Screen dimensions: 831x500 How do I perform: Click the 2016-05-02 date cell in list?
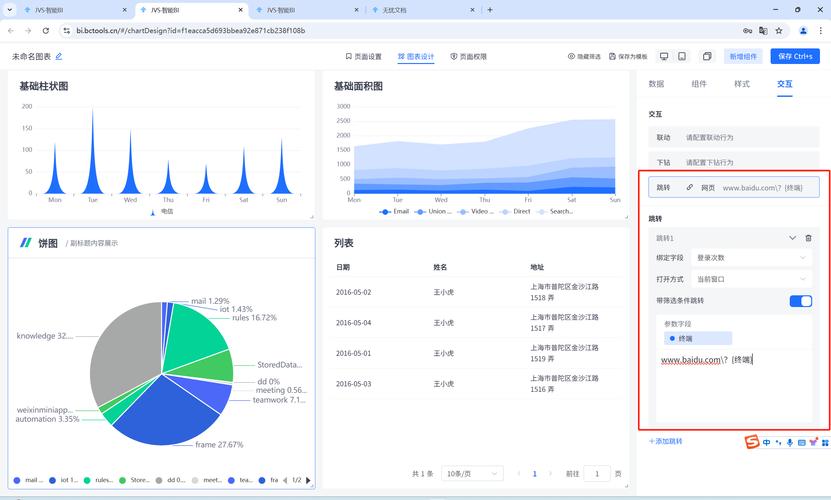pyautogui.click(x=353, y=292)
